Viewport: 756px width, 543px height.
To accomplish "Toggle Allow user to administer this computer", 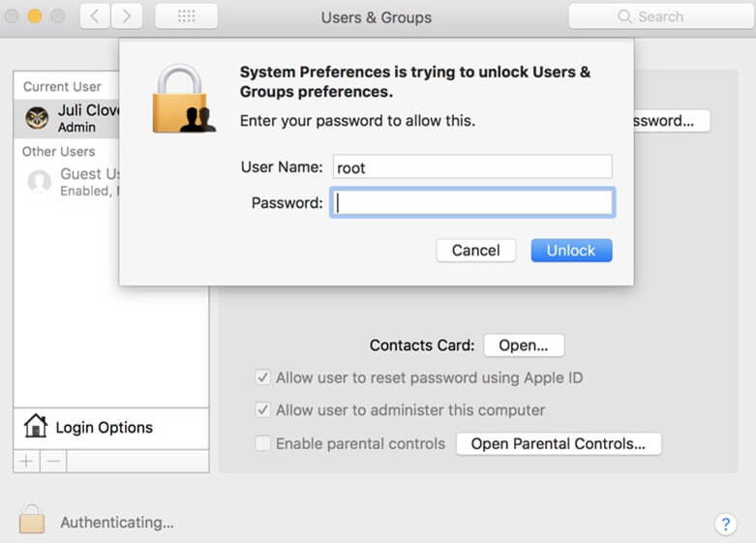I will (262, 409).
